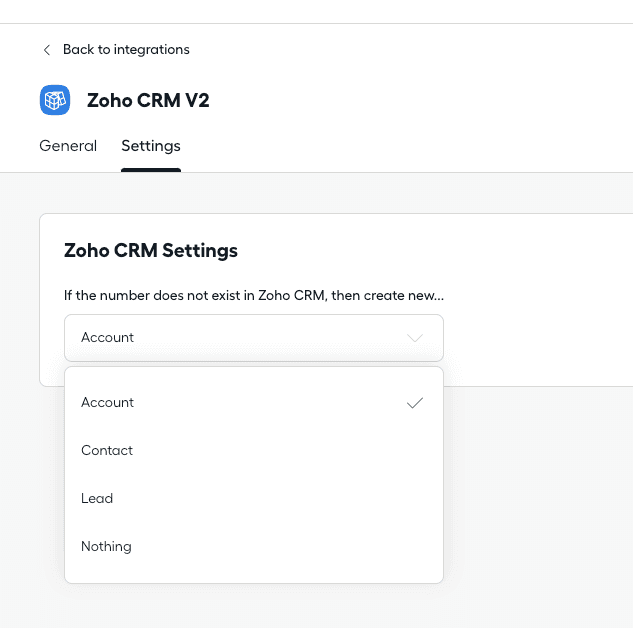This screenshot has height=628, width=633.
Task: Click the white header area right of the tabs
Action: click(420, 146)
